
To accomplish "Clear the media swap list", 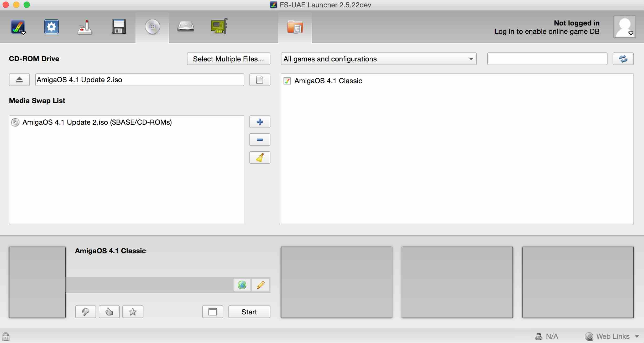I will (x=260, y=157).
